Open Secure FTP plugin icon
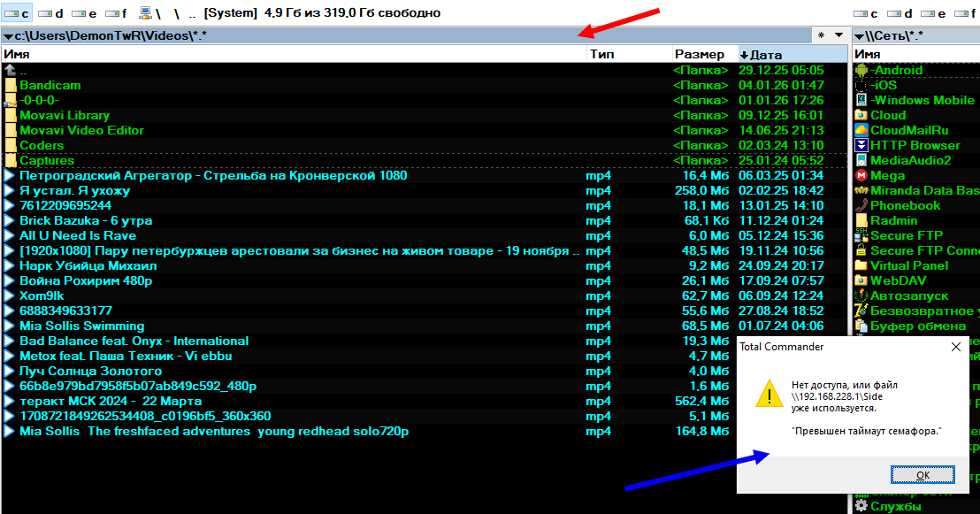This screenshot has height=514, width=980. coord(861,235)
